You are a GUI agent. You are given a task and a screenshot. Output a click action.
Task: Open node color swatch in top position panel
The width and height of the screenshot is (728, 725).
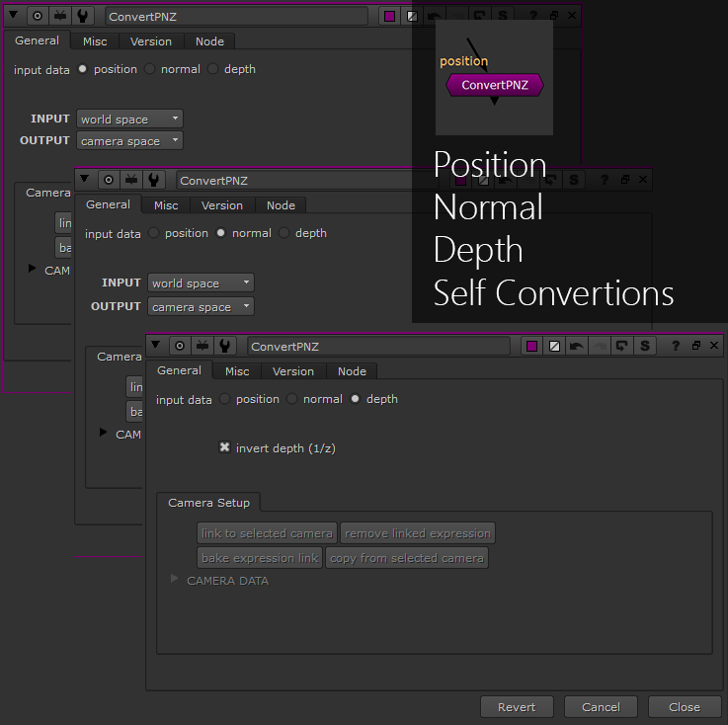pyautogui.click(x=390, y=16)
